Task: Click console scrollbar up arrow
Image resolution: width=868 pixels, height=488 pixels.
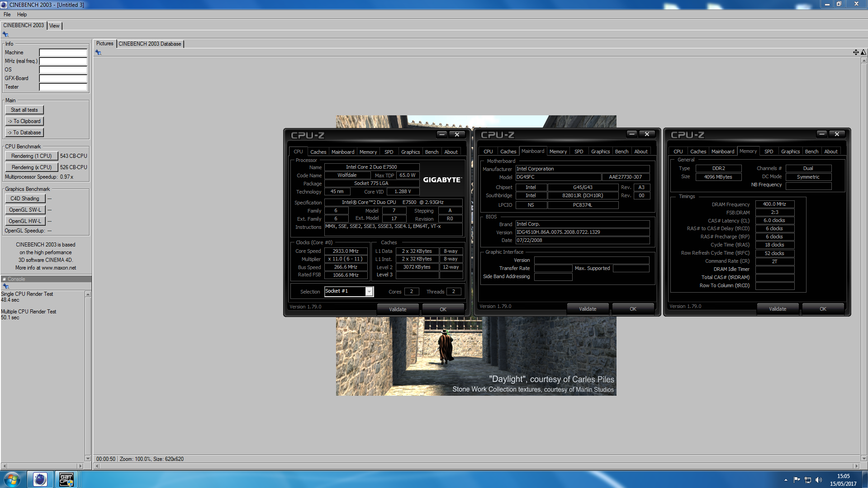Action: [88, 294]
